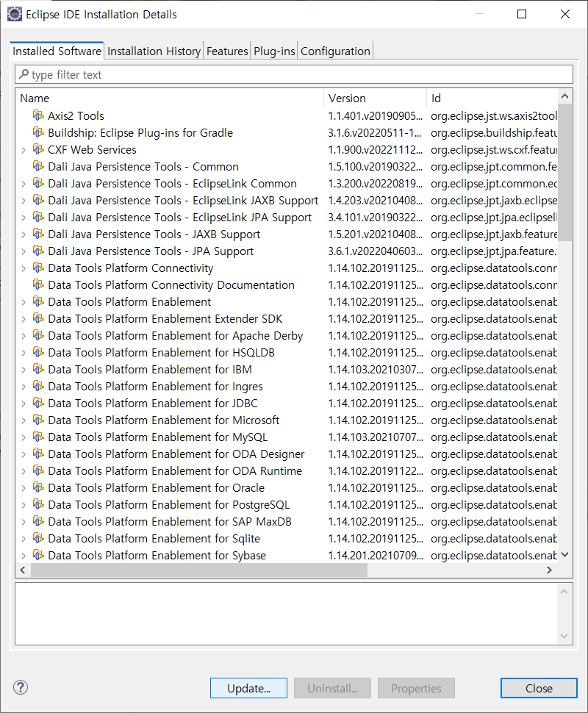Image resolution: width=588 pixels, height=713 pixels.
Task: Expand Data Tools Platform Enablement for Oracle
Action: (22, 487)
